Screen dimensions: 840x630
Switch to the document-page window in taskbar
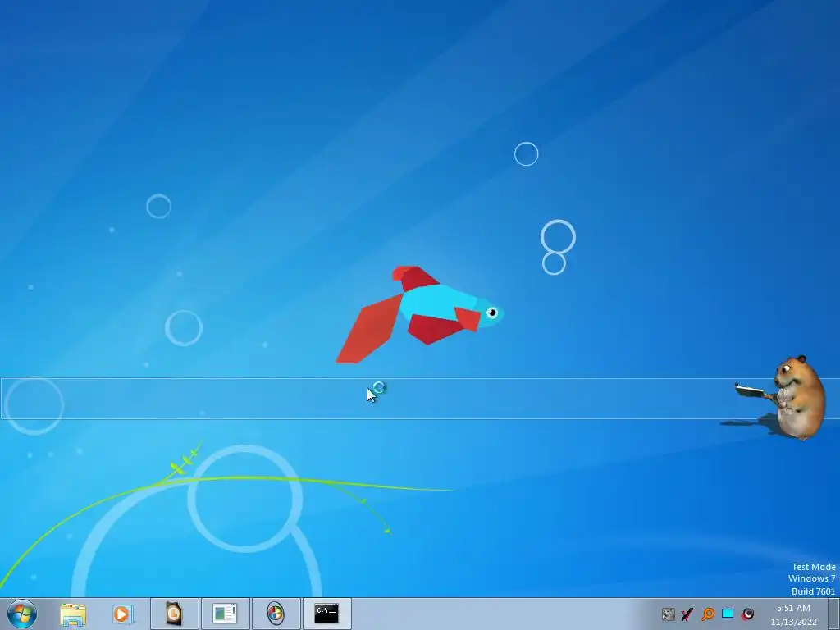point(225,614)
